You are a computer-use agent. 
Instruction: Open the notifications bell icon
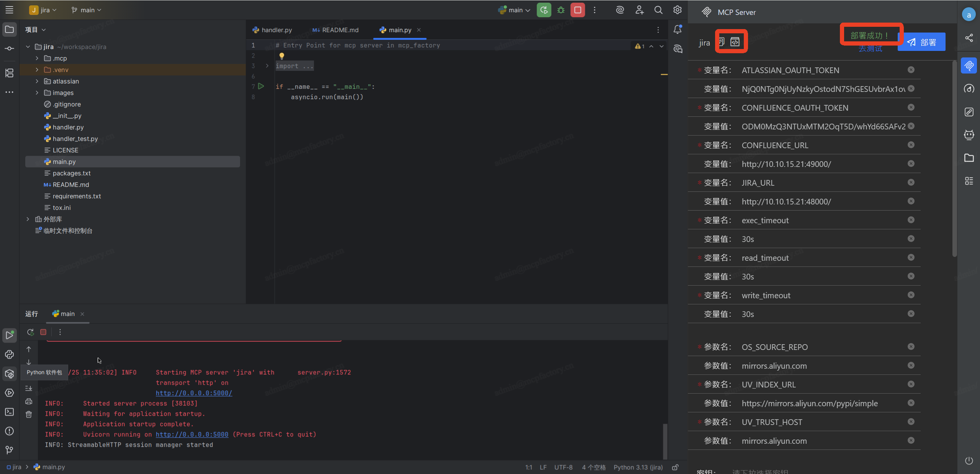coord(678,29)
